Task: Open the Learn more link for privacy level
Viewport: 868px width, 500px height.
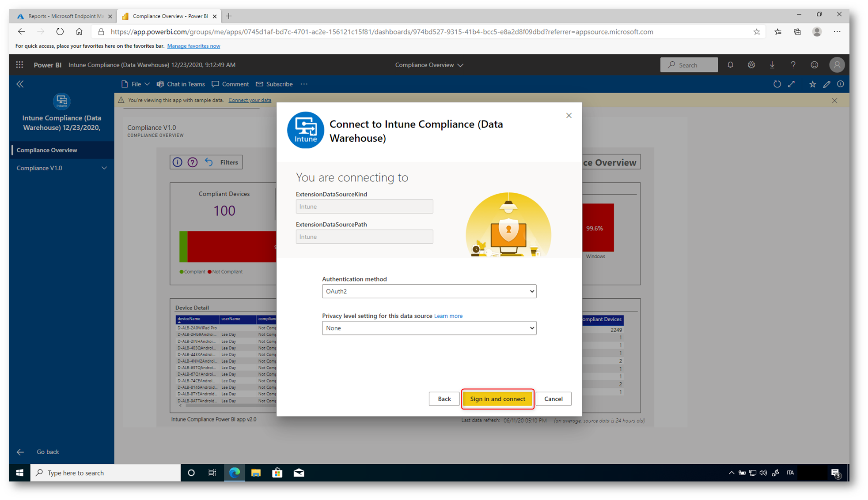Action: (x=448, y=316)
